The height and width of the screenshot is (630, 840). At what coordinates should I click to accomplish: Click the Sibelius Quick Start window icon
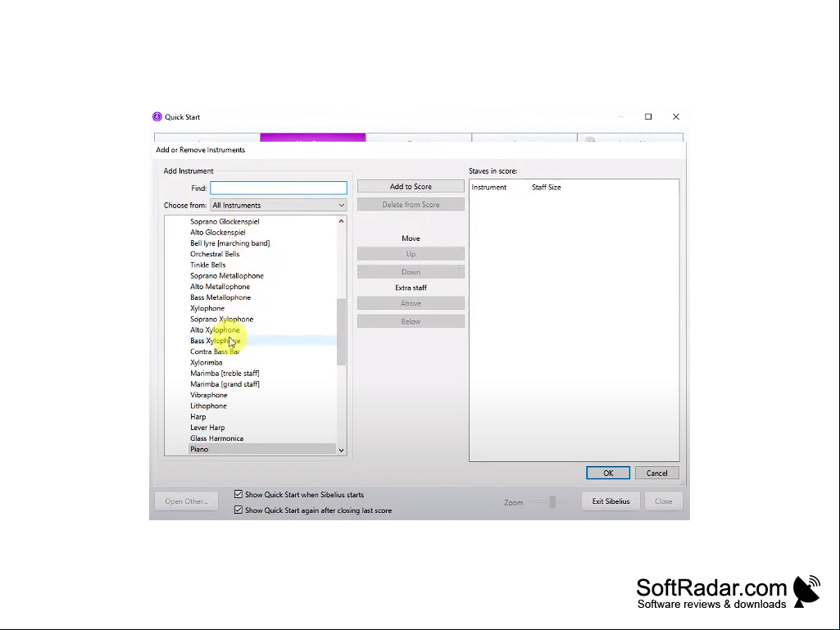[x=157, y=117]
